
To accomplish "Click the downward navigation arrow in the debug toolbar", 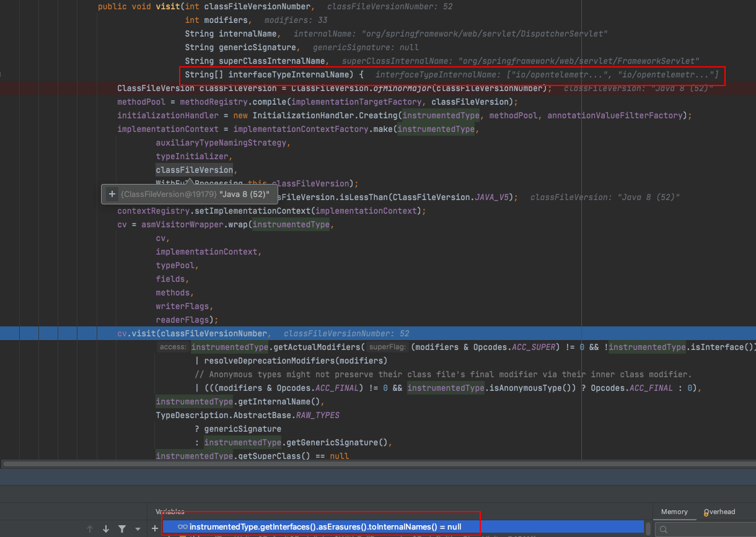I will tap(106, 528).
